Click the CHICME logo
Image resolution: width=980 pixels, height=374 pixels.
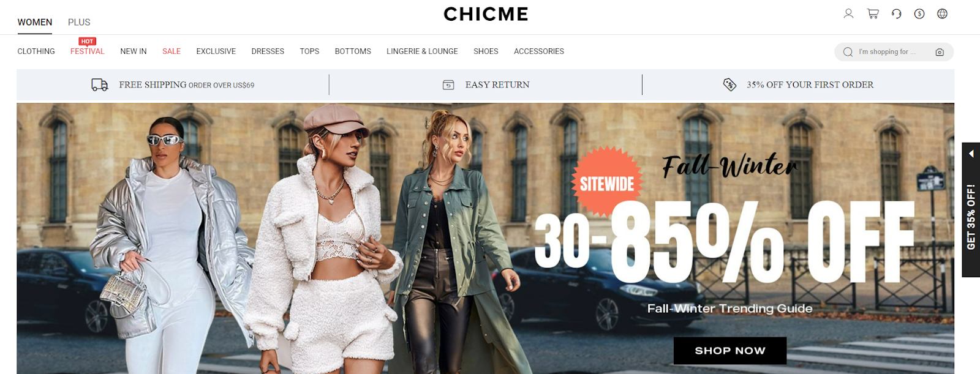(x=486, y=14)
